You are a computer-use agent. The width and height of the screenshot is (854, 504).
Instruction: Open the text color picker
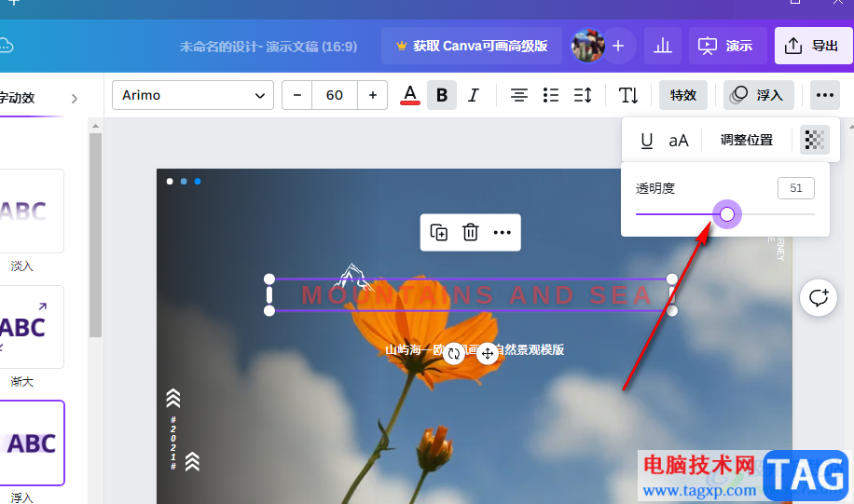pyautogui.click(x=410, y=95)
